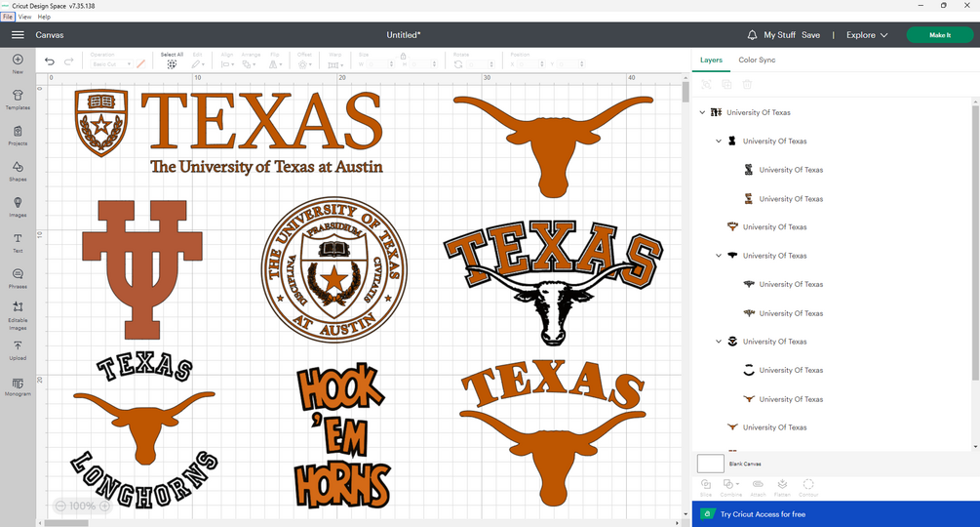This screenshot has width=980, height=527.
Task: Open the Align dropdown
Action: tap(227, 64)
